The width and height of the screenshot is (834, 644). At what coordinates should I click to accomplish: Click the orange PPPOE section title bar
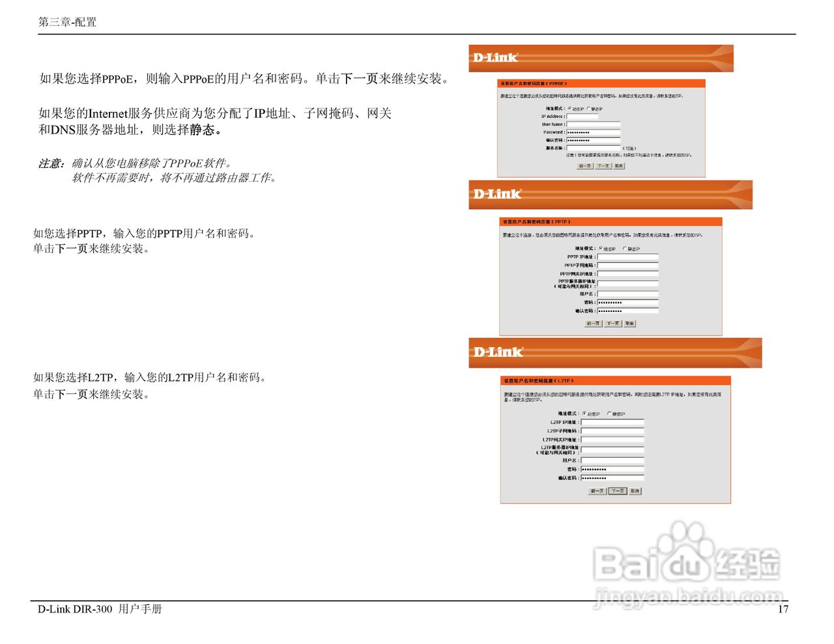coord(601,83)
